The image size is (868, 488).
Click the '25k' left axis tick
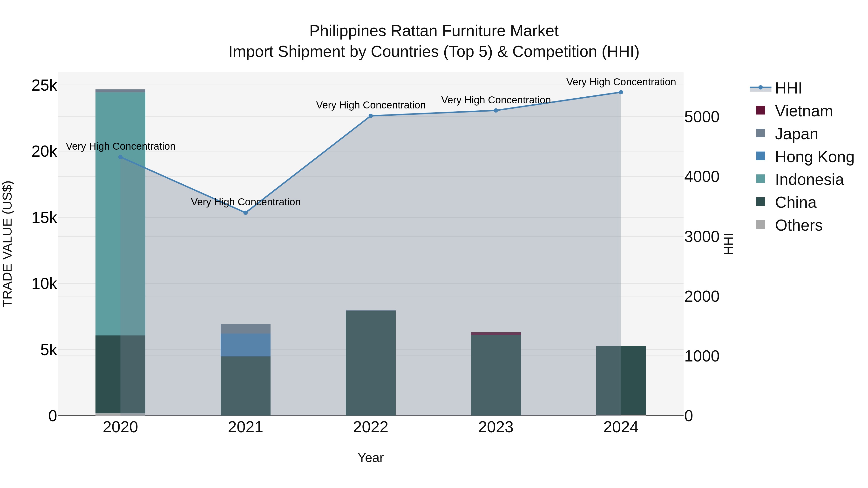pyautogui.click(x=44, y=85)
